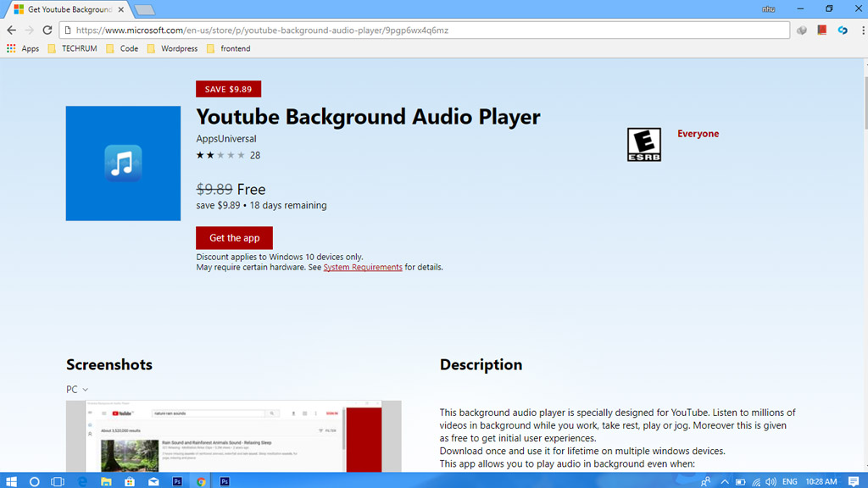This screenshot has width=868, height=488.
Task: Open the app screenshot thumbnail
Action: point(234,436)
